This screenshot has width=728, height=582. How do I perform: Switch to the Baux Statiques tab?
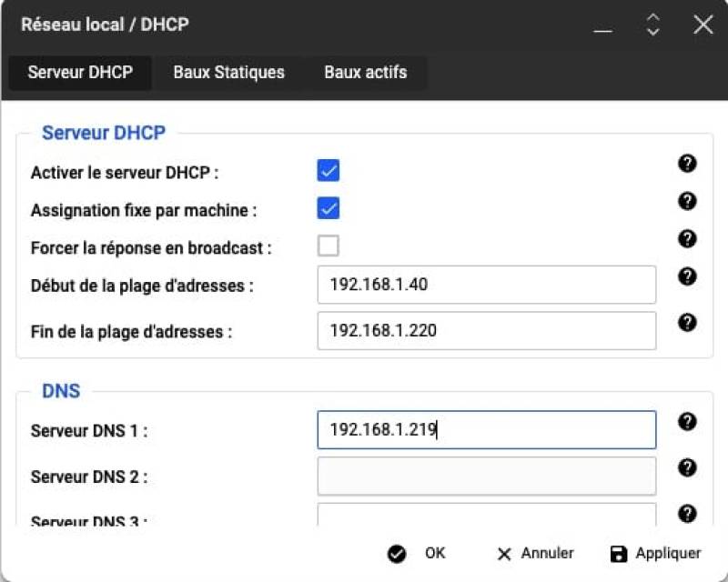tap(228, 73)
